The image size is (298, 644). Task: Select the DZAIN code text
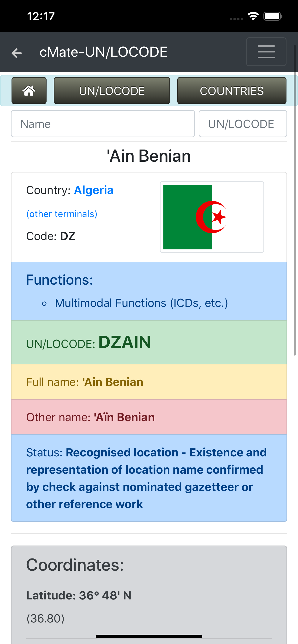click(x=125, y=343)
